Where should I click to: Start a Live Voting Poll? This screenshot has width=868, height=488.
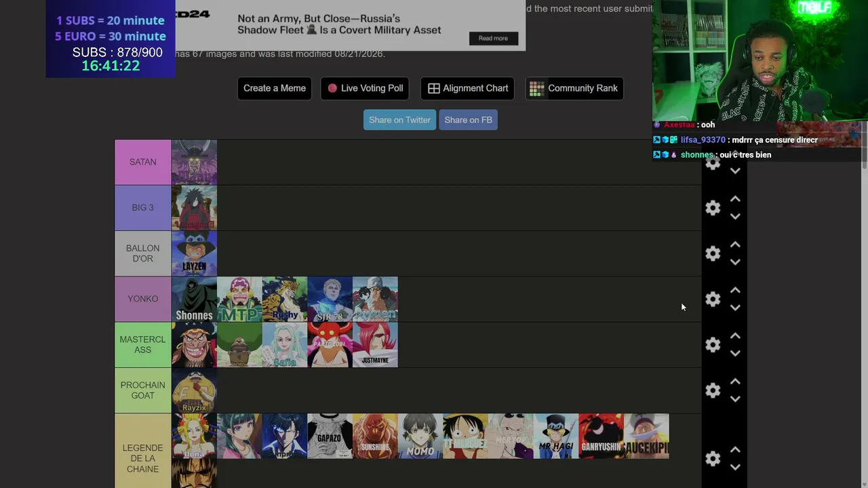click(x=365, y=88)
